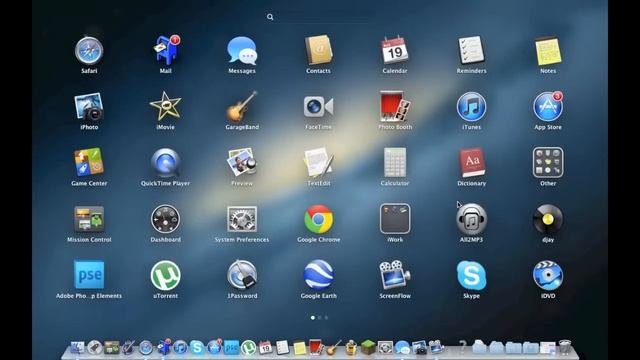Click the Launchpad search field
The height and width of the screenshot is (360, 640).
(318, 17)
